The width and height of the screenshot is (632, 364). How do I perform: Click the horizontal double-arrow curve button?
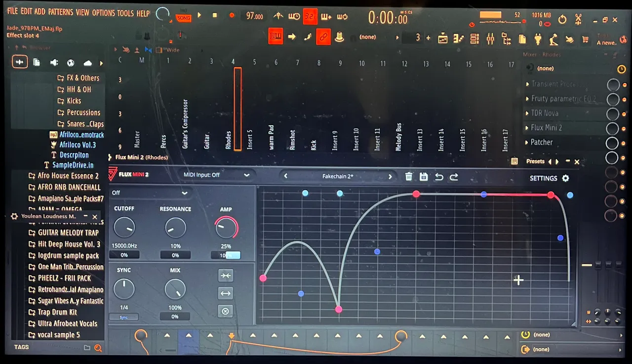[x=226, y=293]
